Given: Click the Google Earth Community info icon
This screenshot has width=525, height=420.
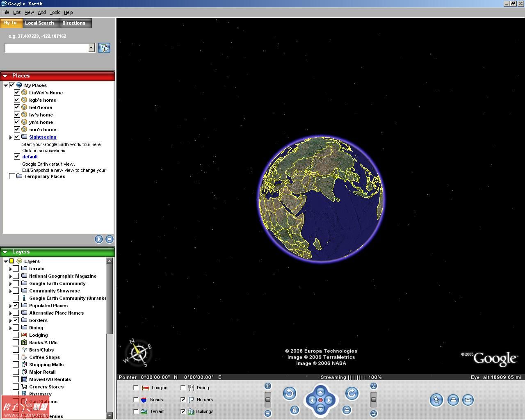Looking at the screenshot, I should (24, 298).
